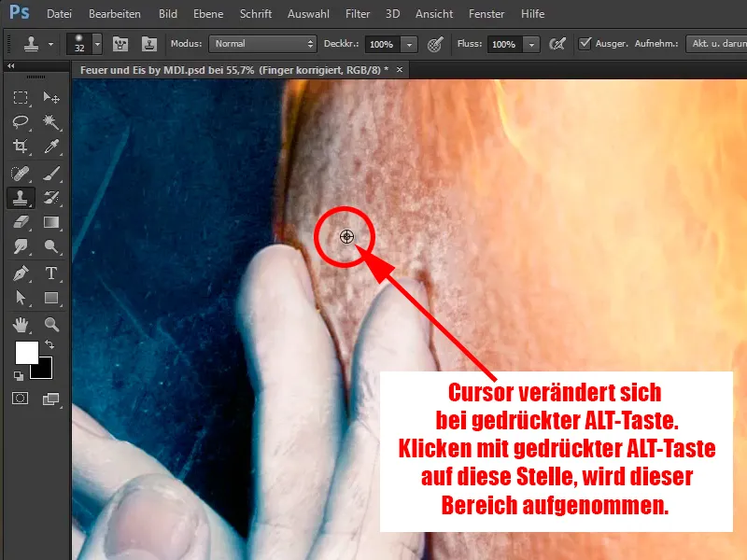Screen dimensions: 747x560
Task: Close the Feuer und Eis document tab
Action: pos(400,70)
